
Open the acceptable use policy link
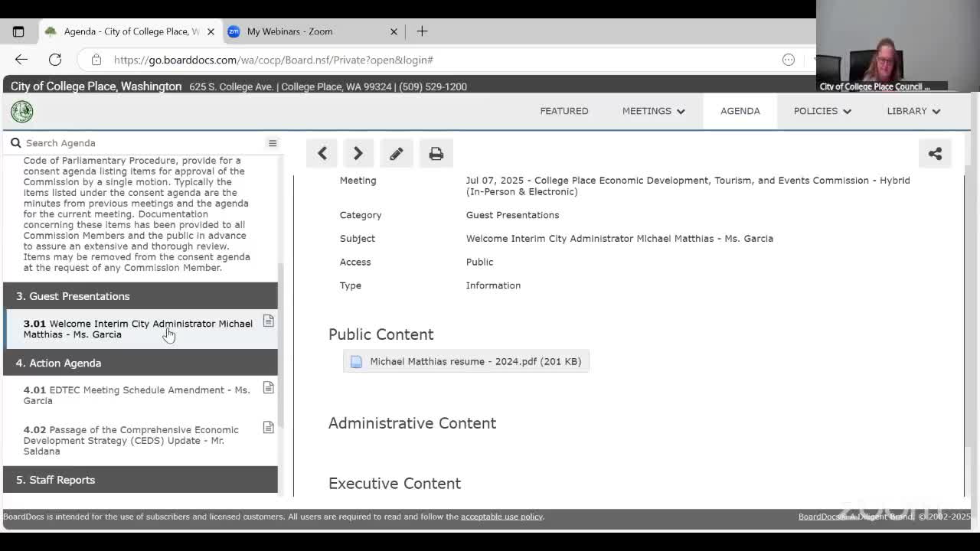point(501,517)
